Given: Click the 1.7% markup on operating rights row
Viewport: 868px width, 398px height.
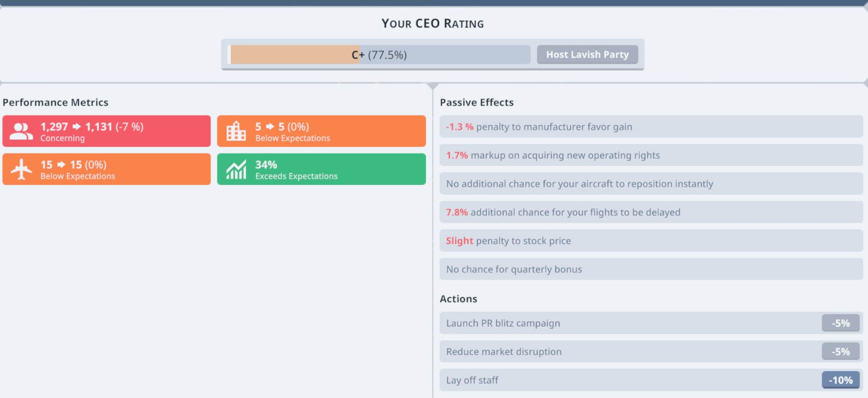Looking at the screenshot, I should pos(651,155).
